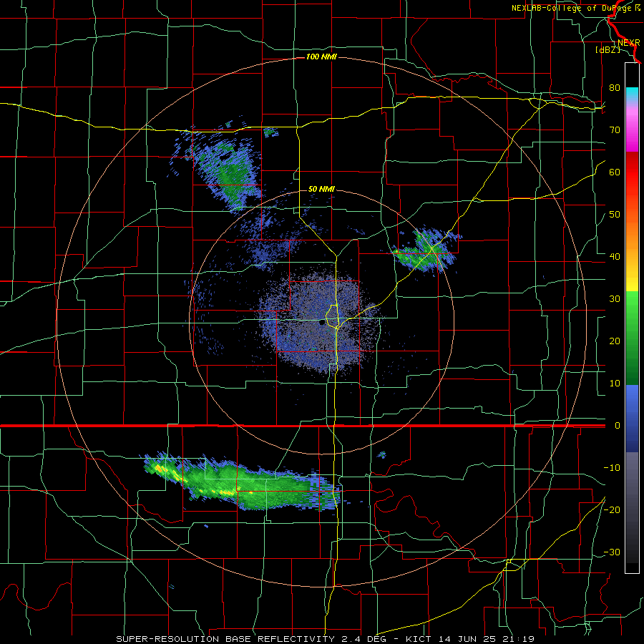The height and width of the screenshot is (644, 644).
Task: Click the 40 value on the dBZ scale
Action: pos(615,257)
